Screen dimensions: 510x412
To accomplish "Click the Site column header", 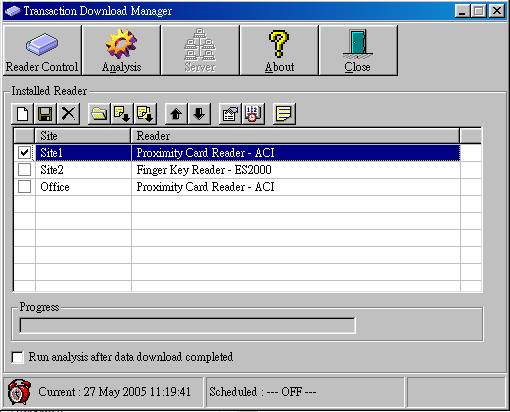I will (x=83, y=136).
